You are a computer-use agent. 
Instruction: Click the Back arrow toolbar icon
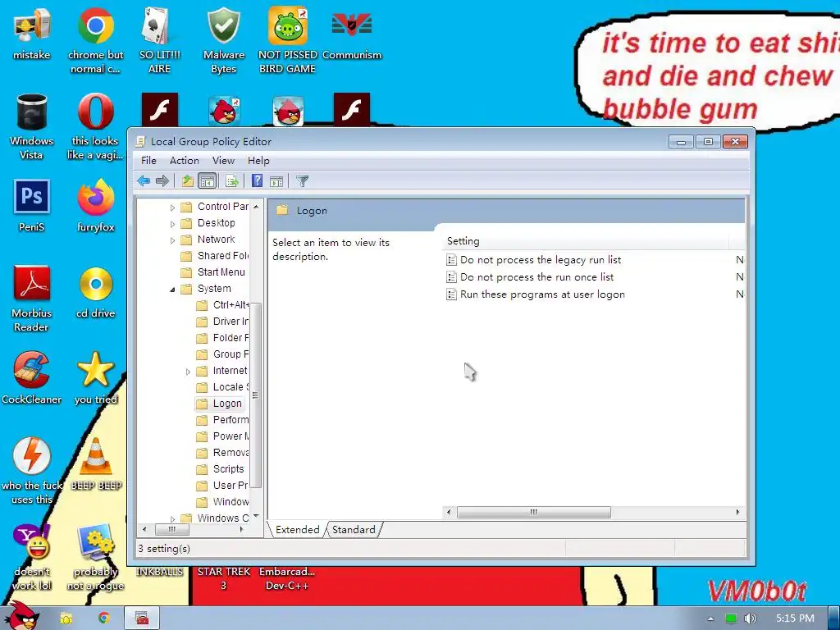(x=143, y=181)
